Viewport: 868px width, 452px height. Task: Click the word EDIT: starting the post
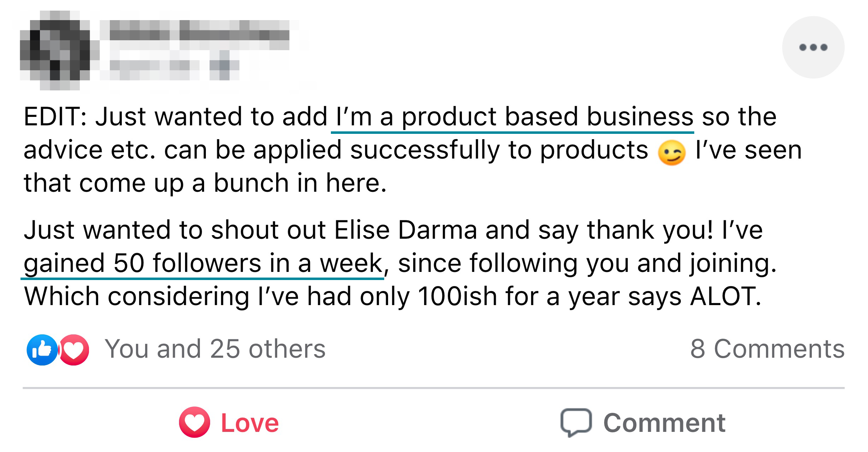(55, 117)
